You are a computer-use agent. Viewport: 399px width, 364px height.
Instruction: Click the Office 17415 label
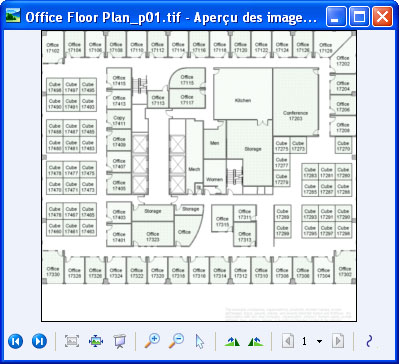119,80
